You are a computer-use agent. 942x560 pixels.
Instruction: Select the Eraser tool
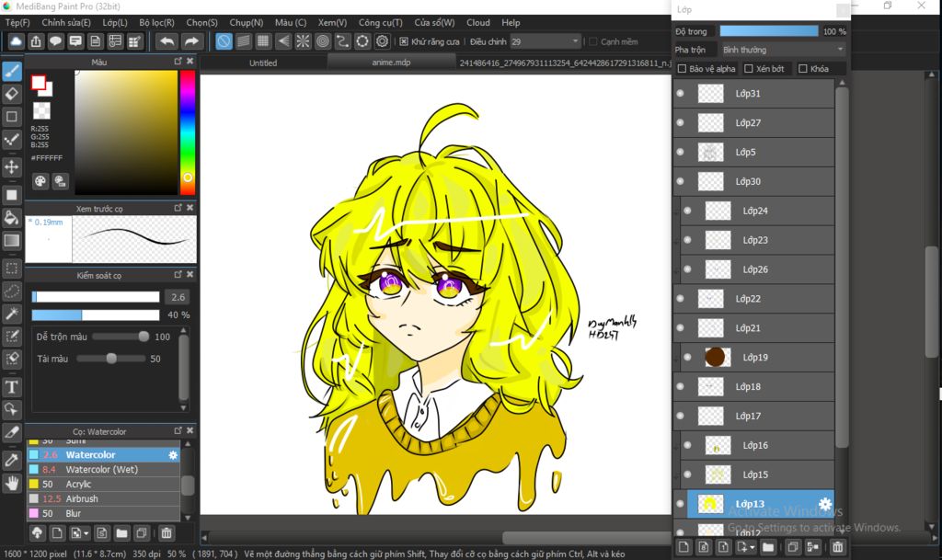[x=12, y=94]
